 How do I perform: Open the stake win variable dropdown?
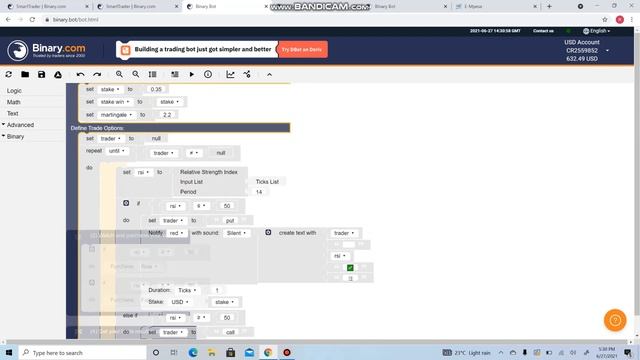pos(115,102)
